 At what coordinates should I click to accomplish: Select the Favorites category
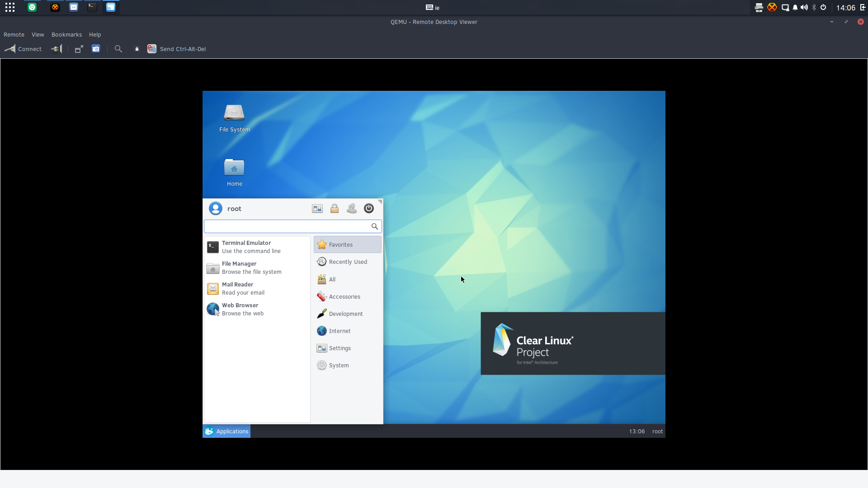[348, 244]
